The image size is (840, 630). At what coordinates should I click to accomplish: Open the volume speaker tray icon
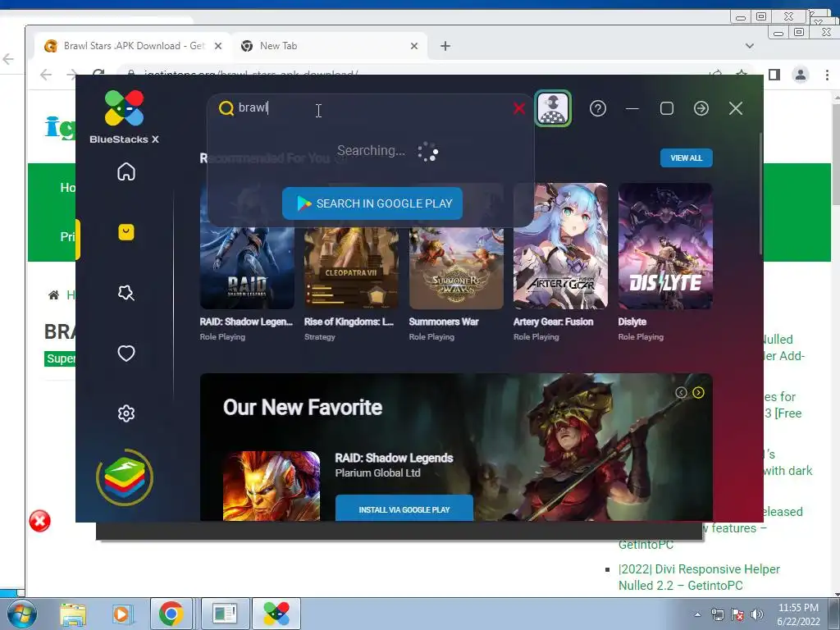(756, 614)
